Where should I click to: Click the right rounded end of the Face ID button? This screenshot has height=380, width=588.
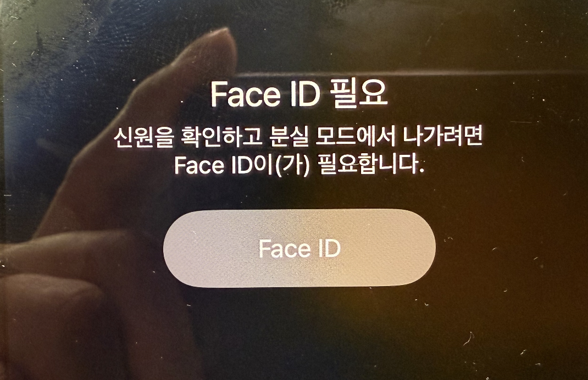[416, 248]
